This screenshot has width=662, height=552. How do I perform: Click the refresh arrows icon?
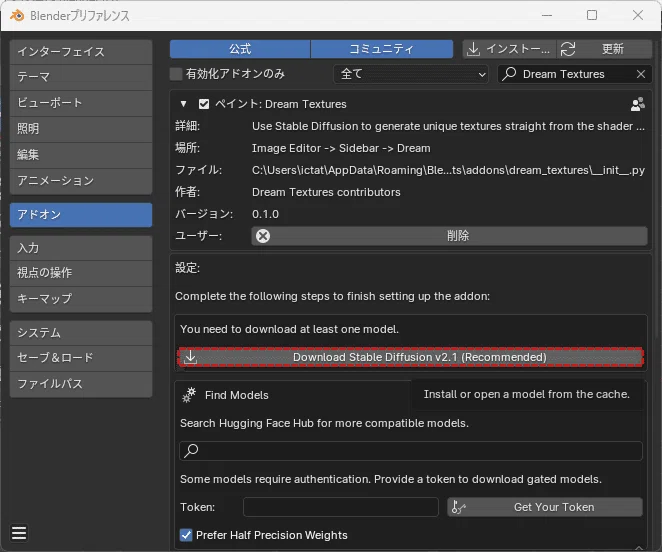tap(568, 49)
